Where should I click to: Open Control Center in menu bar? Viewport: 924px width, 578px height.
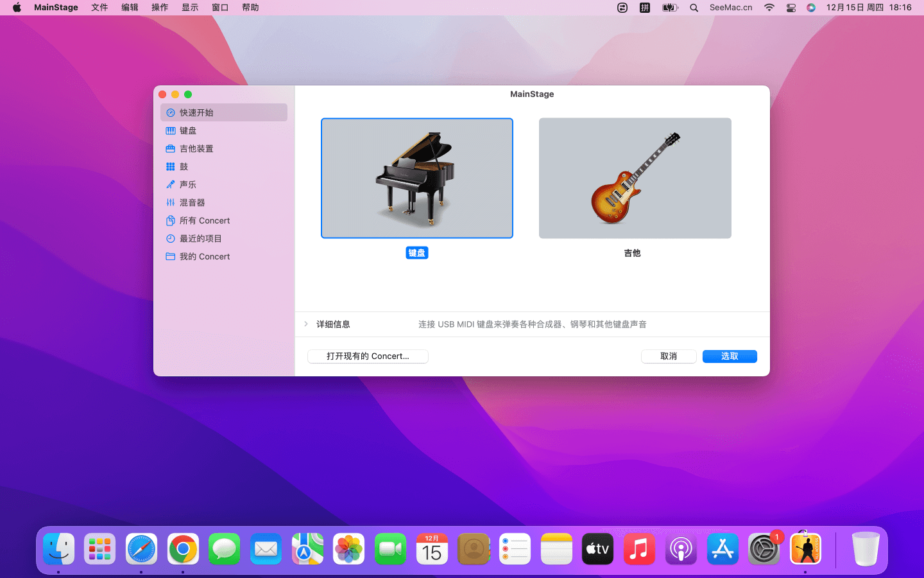[x=791, y=8]
